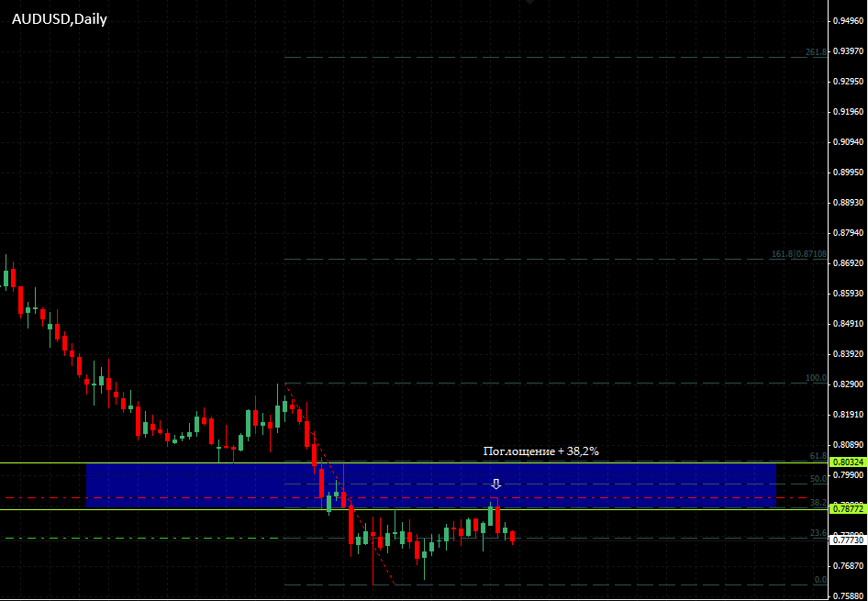
Task: Click the 261.8 Fibonacci level label
Action: point(816,52)
